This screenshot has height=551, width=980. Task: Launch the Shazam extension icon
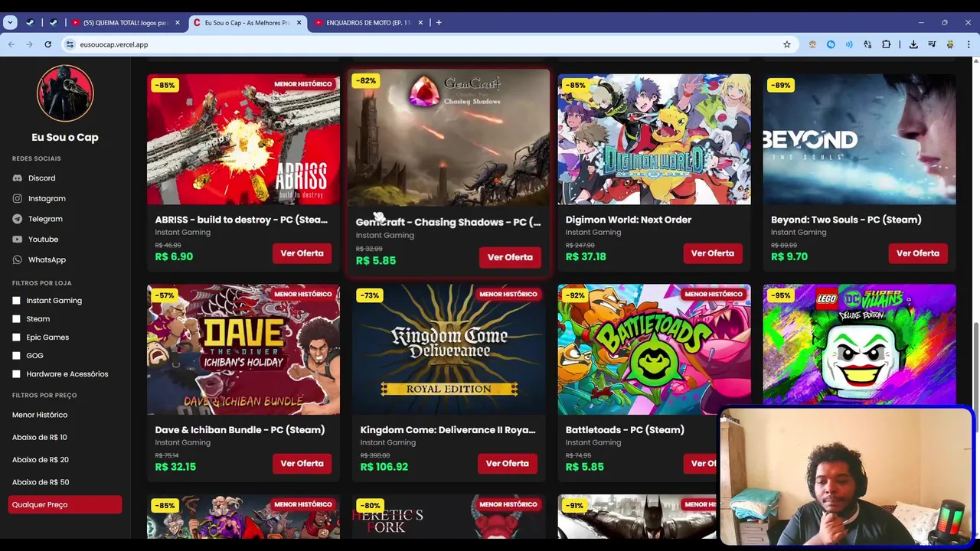click(x=831, y=44)
